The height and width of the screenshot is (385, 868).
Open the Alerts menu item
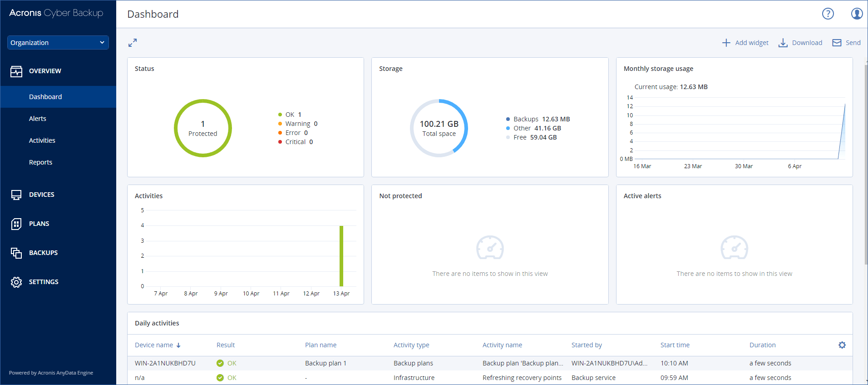click(38, 119)
